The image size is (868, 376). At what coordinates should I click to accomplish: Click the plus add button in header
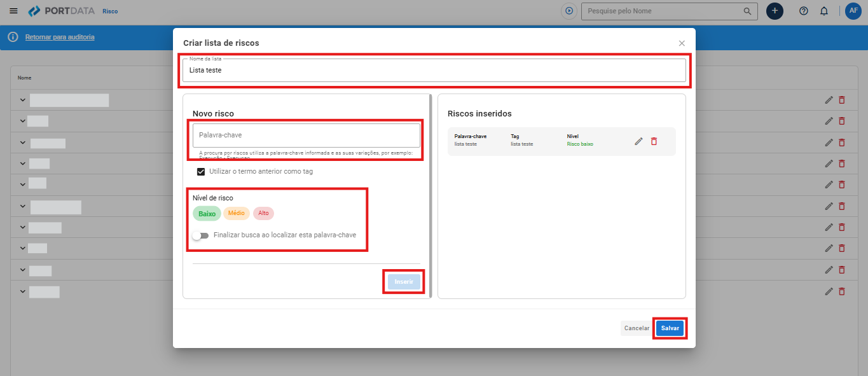tap(775, 11)
